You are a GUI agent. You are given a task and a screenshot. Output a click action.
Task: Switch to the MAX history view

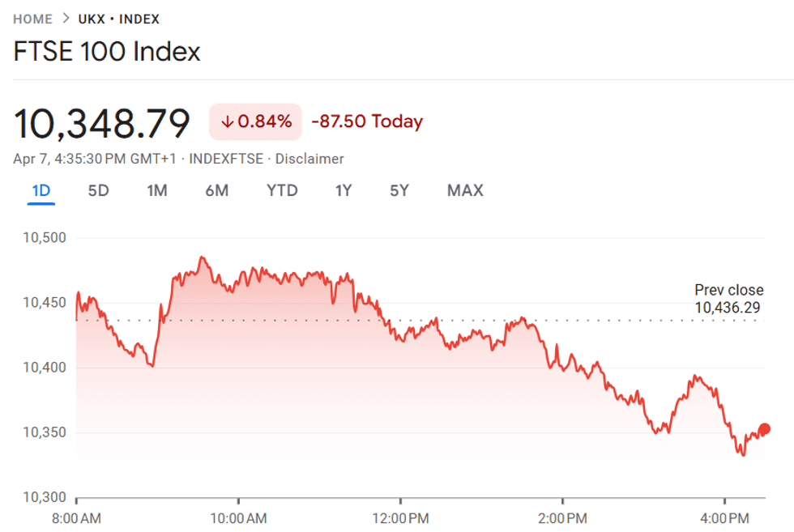pos(464,190)
